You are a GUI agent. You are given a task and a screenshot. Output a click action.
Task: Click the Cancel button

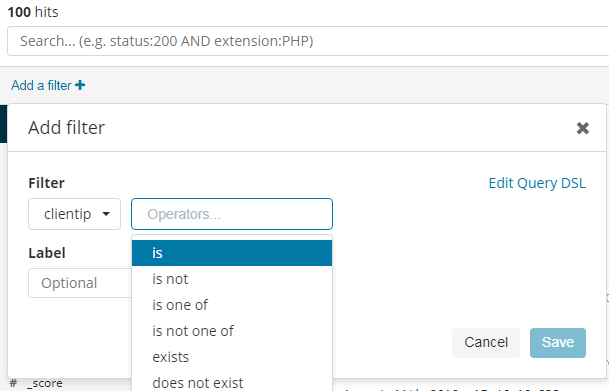coord(486,342)
